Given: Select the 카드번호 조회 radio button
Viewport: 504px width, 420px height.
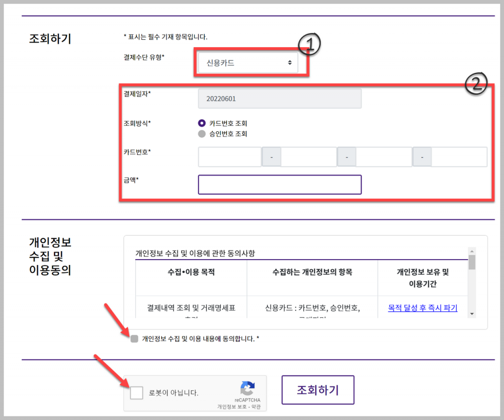Looking at the screenshot, I should pyautogui.click(x=202, y=123).
